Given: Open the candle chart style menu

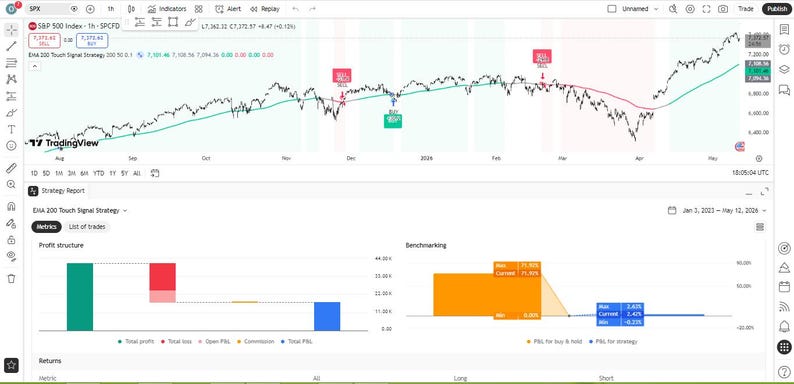Looking at the screenshot, I should (131, 9).
